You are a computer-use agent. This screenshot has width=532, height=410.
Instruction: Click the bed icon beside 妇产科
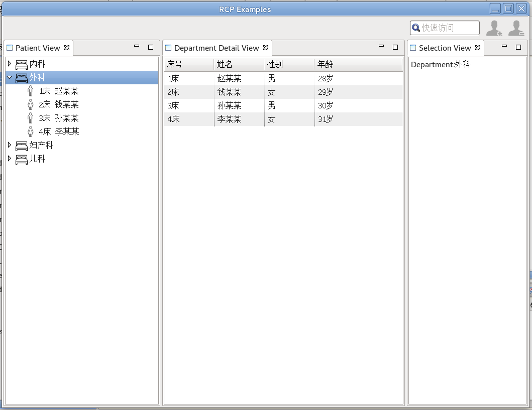point(22,146)
